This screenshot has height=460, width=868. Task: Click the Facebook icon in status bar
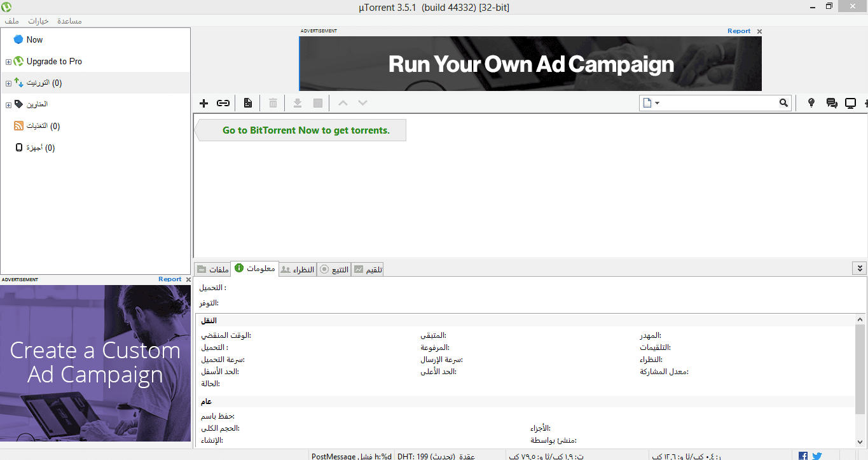(803, 456)
